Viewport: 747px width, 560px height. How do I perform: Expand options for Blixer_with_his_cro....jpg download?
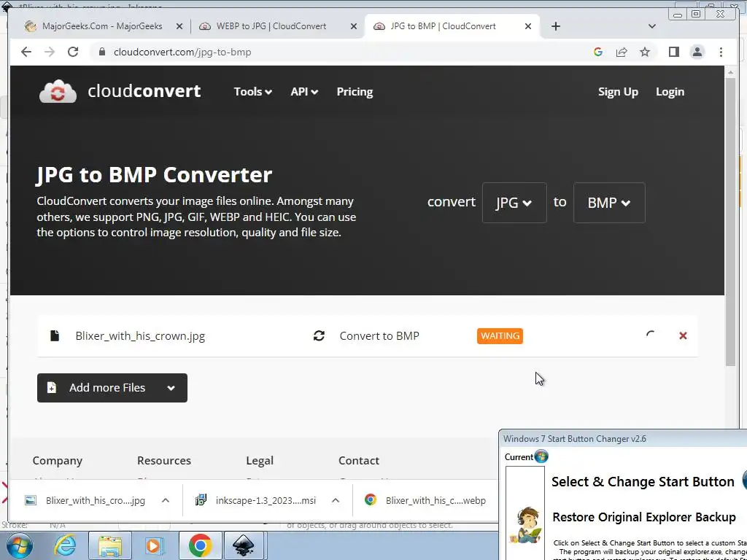pyautogui.click(x=166, y=500)
